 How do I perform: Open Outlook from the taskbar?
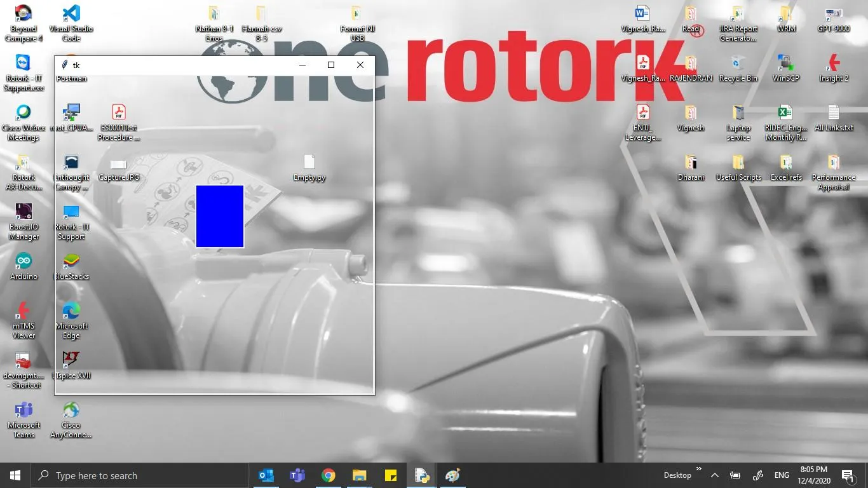point(266,475)
